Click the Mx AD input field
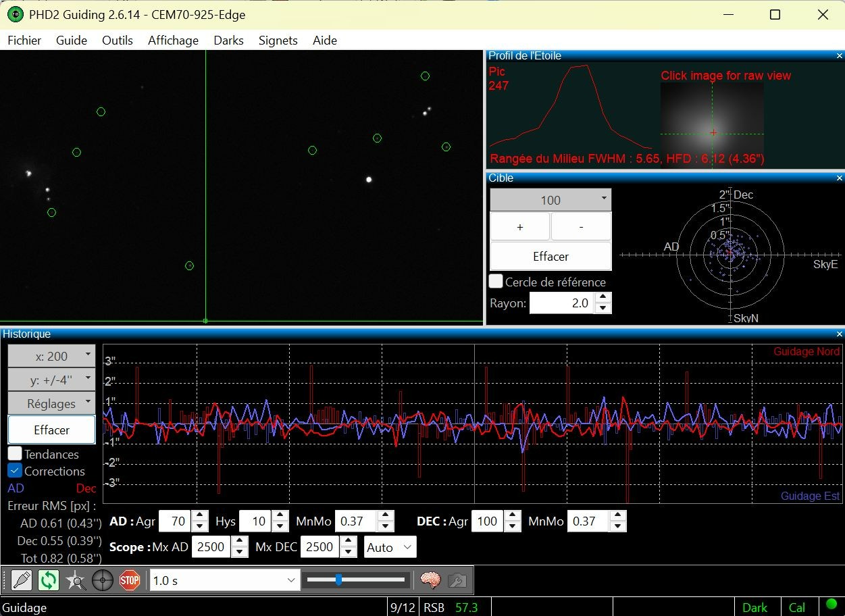This screenshot has height=616, width=845. click(x=211, y=547)
